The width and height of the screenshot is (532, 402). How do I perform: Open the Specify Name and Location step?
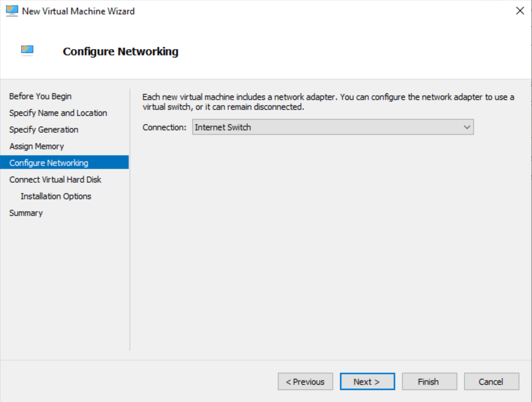[x=57, y=113]
